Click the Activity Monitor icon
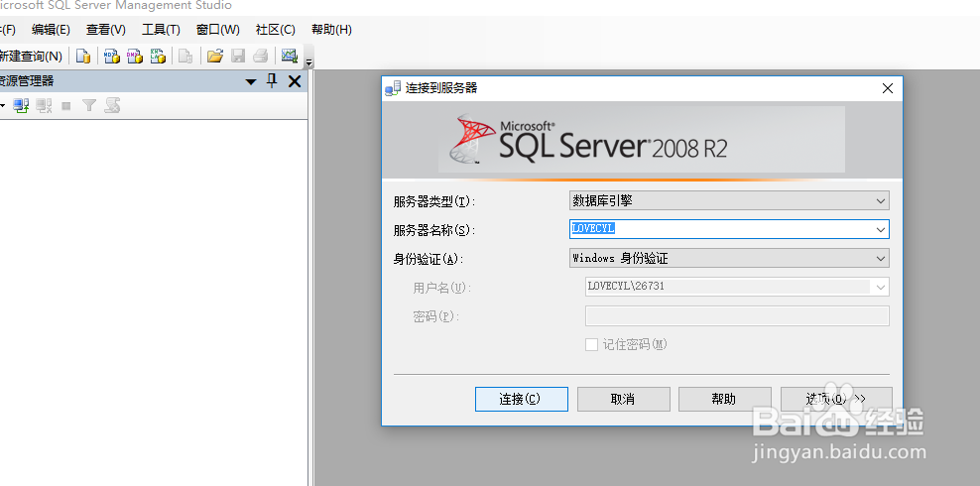The height and width of the screenshot is (486, 980). pyautogui.click(x=290, y=57)
